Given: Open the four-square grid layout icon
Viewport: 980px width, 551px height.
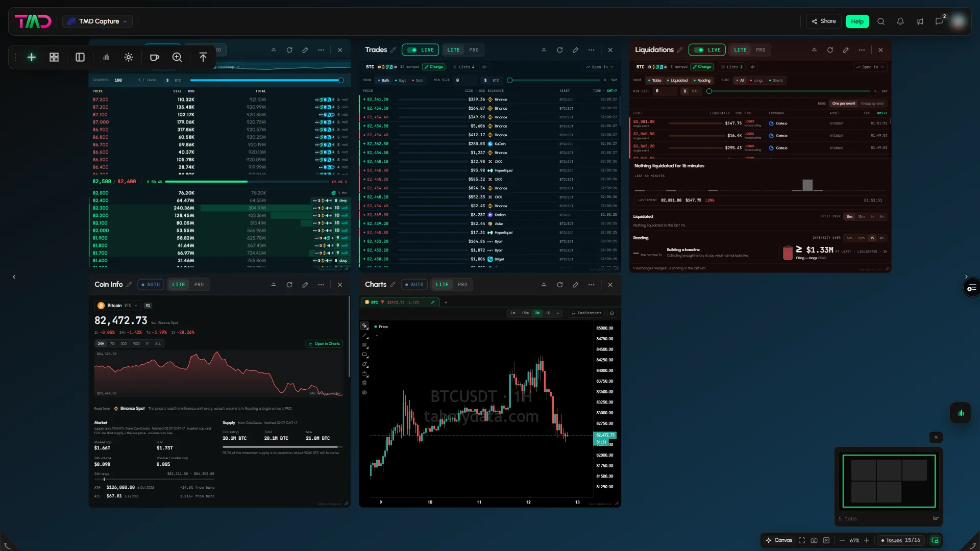Looking at the screenshot, I should point(54,57).
